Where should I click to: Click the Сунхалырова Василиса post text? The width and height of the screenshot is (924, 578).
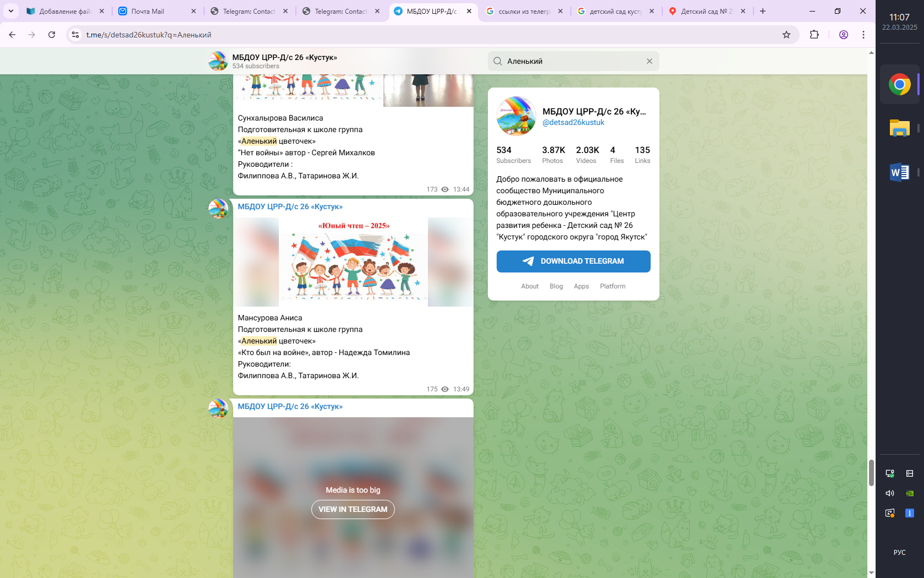pos(306,147)
